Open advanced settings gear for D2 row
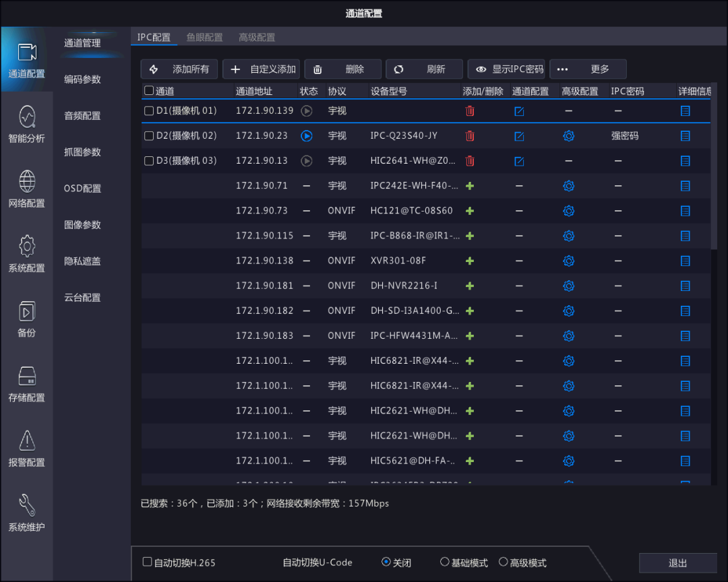The width and height of the screenshot is (728, 582). click(569, 136)
